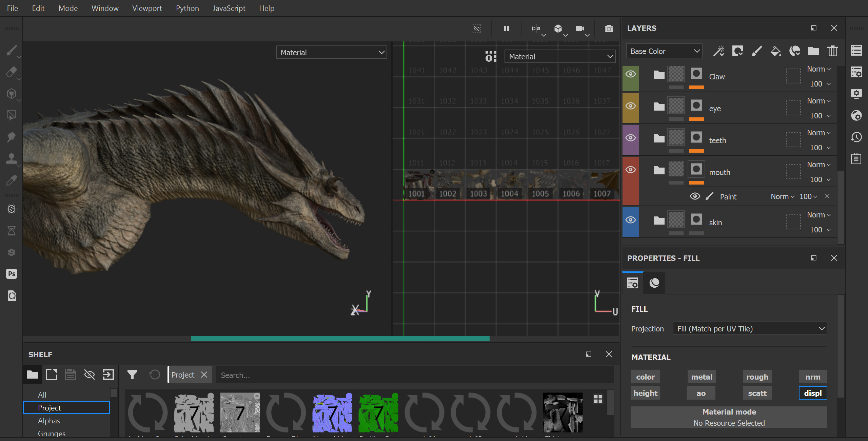Image resolution: width=868 pixels, height=441 pixels.
Task: Open the Photoshop export icon
Action: pos(12,274)
